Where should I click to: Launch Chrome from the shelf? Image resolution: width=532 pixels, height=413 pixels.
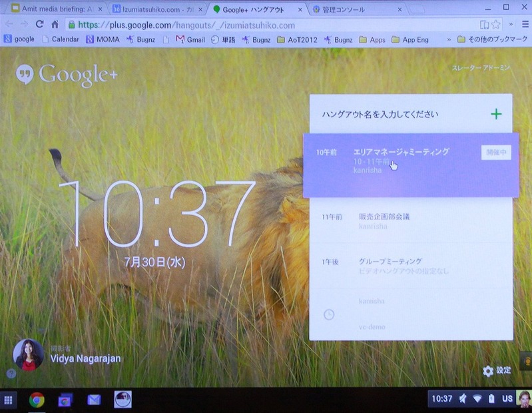(x=37, y=400)
